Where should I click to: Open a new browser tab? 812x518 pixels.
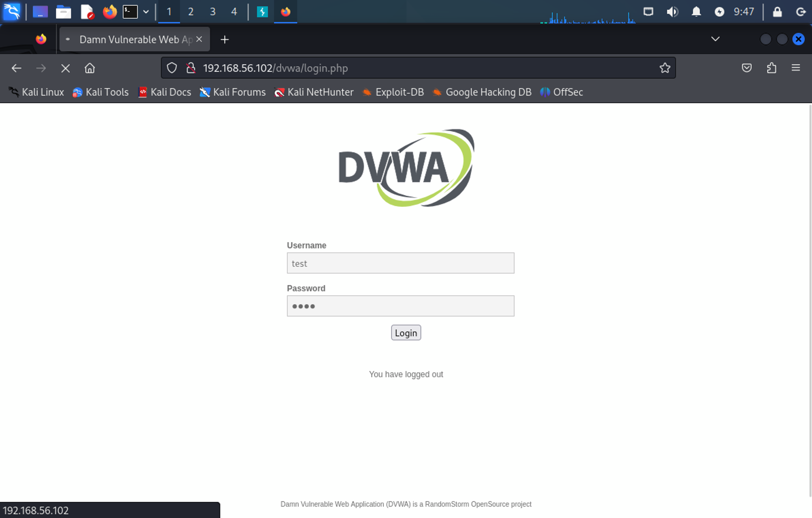tap(225, 39)
